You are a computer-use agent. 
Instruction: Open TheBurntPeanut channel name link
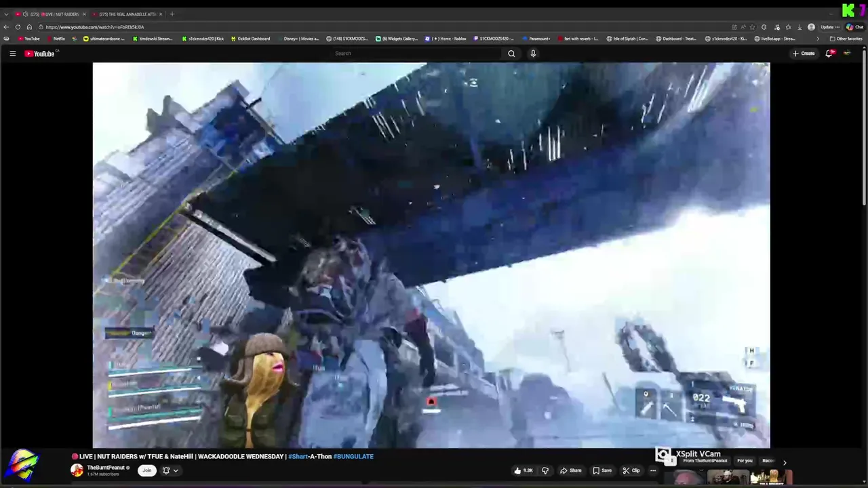click(106, 468)
